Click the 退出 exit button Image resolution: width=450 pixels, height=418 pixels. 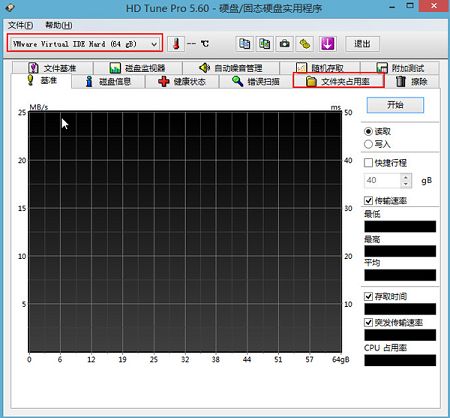pos(362,44)
